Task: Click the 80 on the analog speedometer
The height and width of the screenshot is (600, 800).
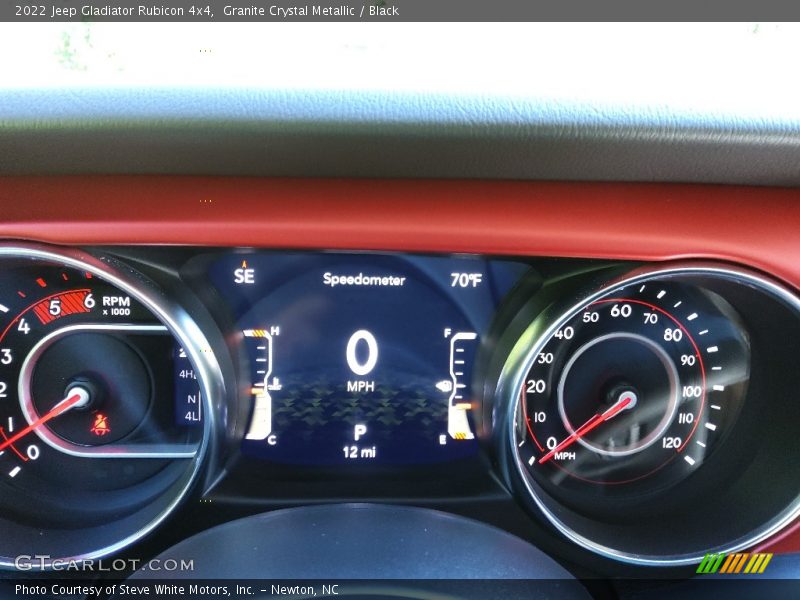Action: (x=673, y=335)
